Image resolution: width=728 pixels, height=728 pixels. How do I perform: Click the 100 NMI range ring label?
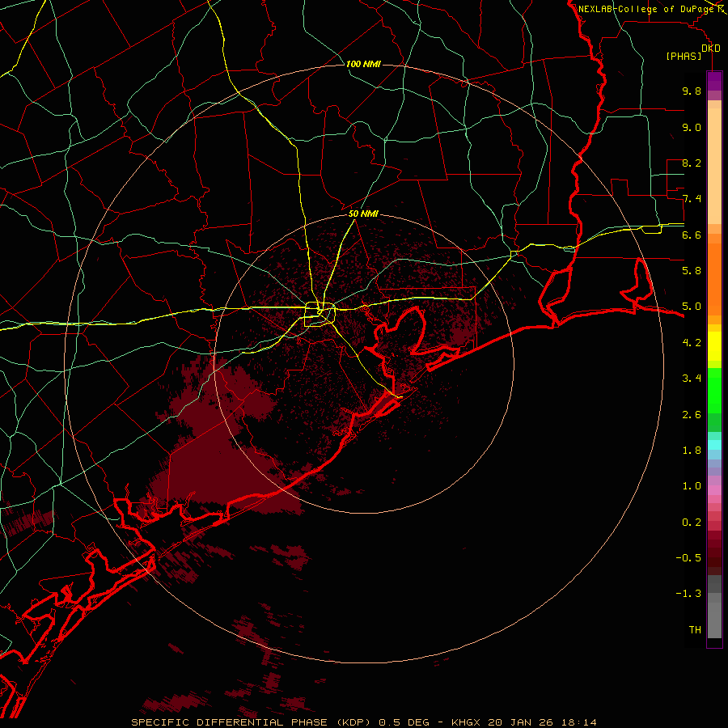(363, 64)
